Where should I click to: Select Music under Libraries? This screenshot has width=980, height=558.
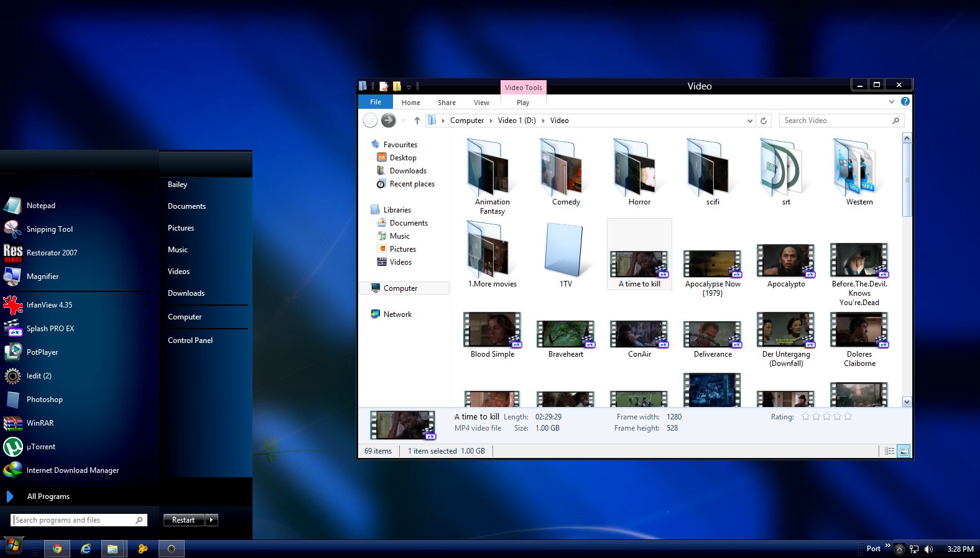(400, 236)
